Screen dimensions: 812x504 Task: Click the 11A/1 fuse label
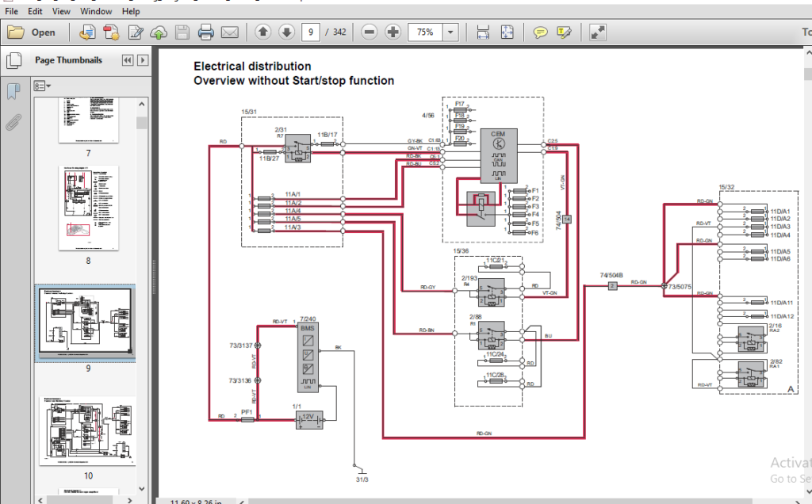pyautogui.click(x=293, y=195)
